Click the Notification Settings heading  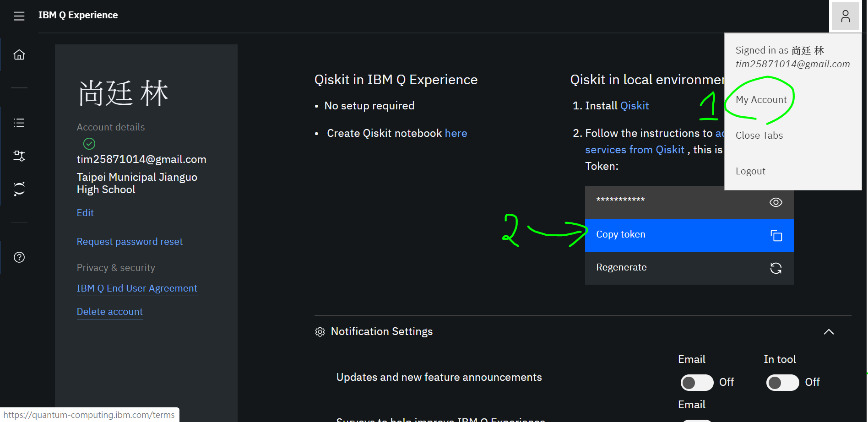pyautogui.click(x=381, y=331)
